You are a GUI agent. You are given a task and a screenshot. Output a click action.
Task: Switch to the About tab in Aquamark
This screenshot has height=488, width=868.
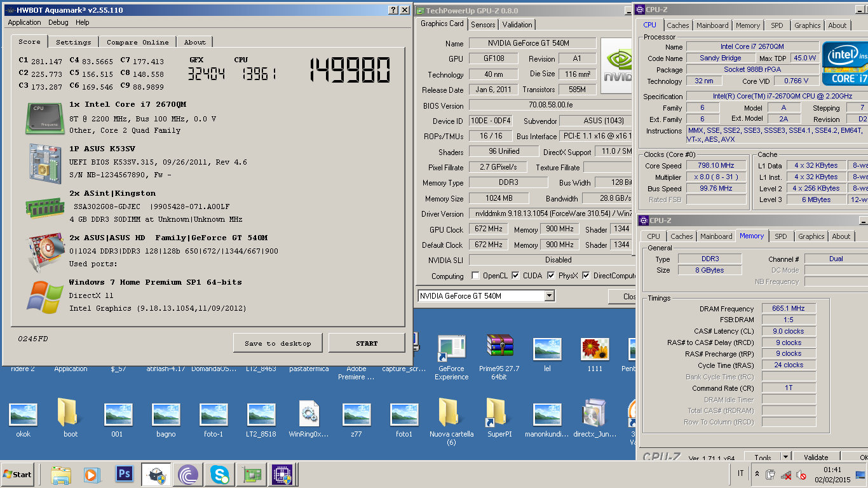tap(195, 42)
